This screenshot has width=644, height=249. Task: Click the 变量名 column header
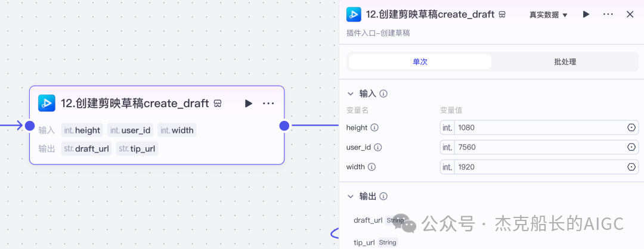tap(357, 110)
